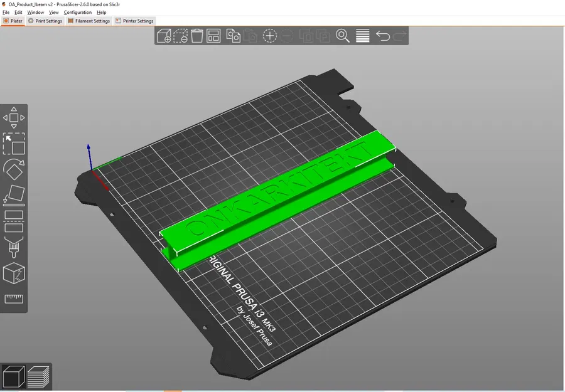Open the variable layer height tool
This screenshot has width=565, height=392.
click(x=362, y=36)
